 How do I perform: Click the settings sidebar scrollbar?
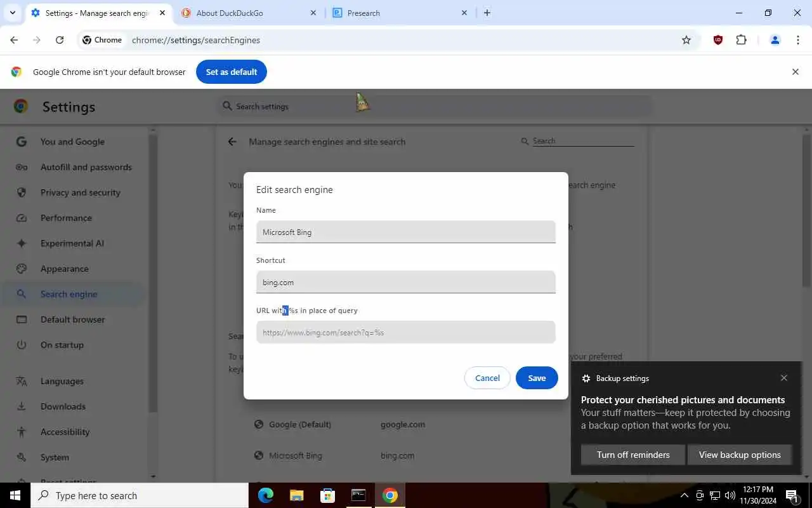click(x=153, y=273)
